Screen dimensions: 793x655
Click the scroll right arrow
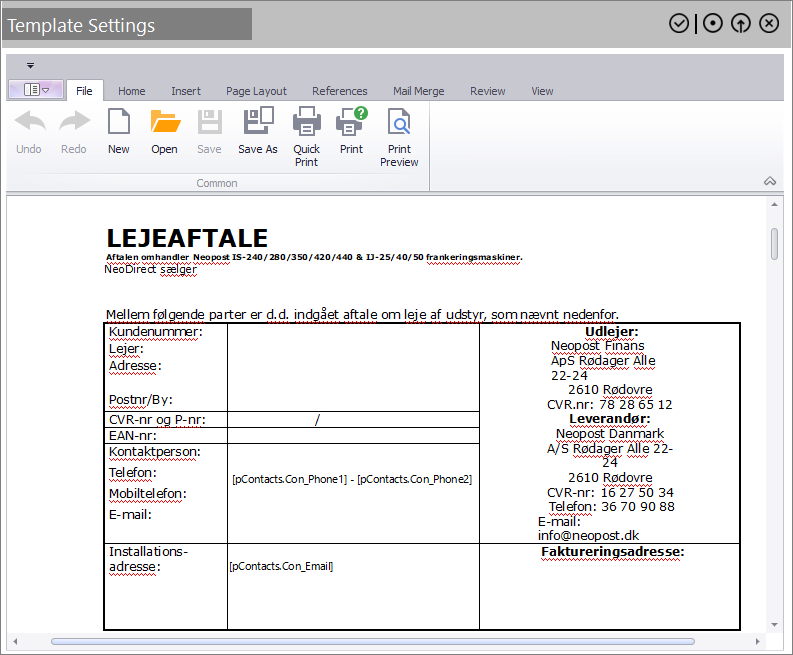pyautogui.click(x=757, y=641)
